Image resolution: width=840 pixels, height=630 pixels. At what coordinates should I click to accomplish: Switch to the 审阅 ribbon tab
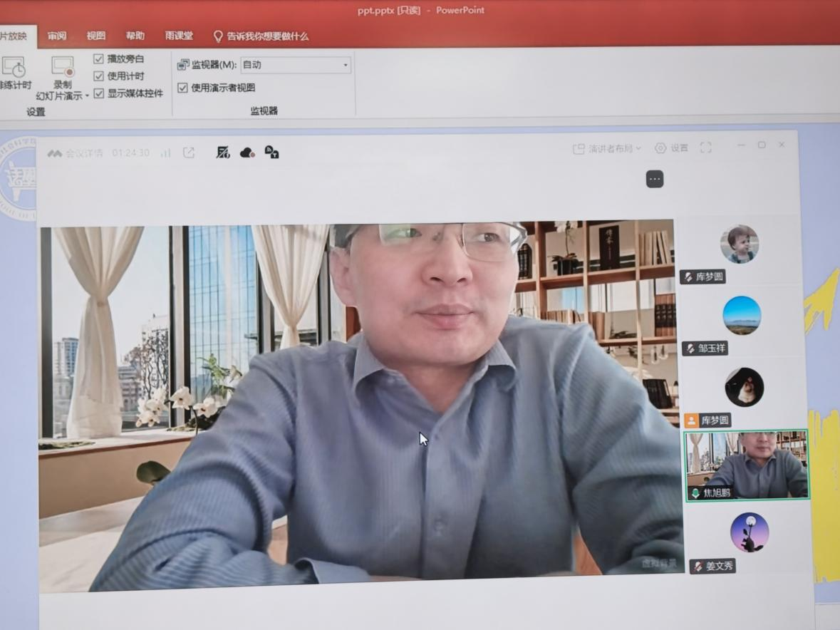coord(57,36)
